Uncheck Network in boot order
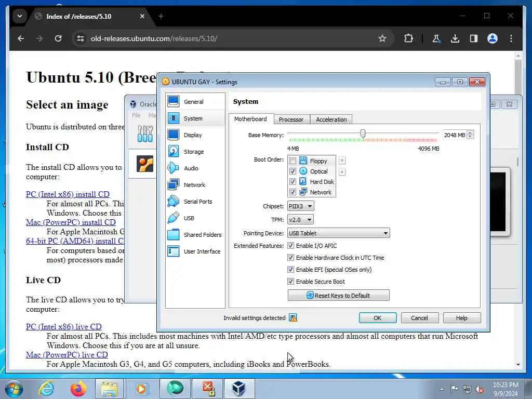Image resolution: width=532 pixels, height=399 pixels. [x=293, y=192]
